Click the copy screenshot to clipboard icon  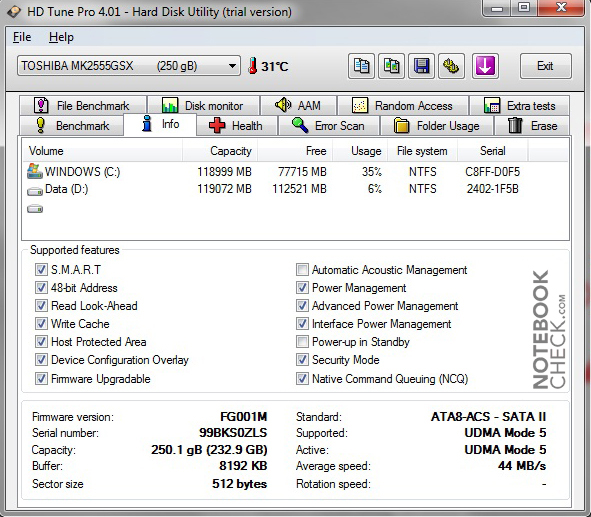(x=391, y=66)
